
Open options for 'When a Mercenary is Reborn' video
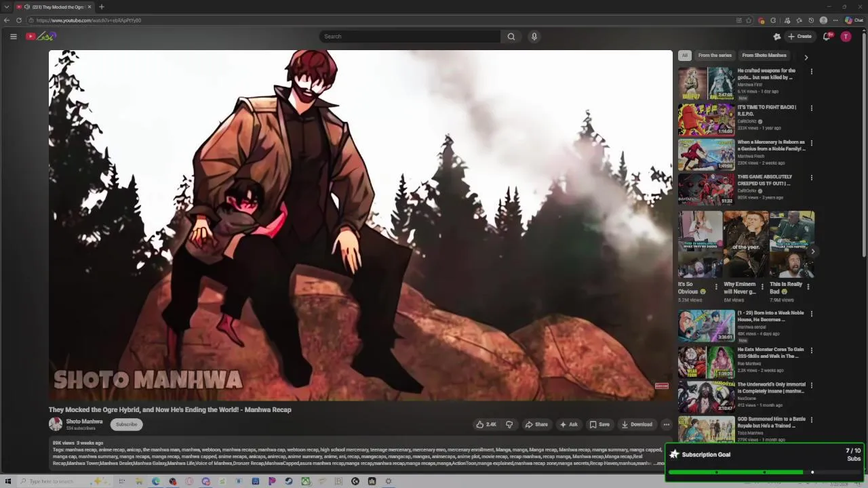(811, 143)
